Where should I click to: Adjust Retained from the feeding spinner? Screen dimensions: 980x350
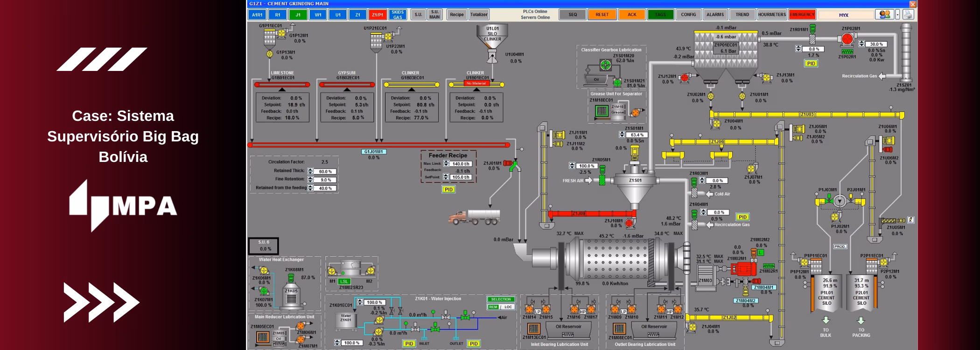[311, 188]
